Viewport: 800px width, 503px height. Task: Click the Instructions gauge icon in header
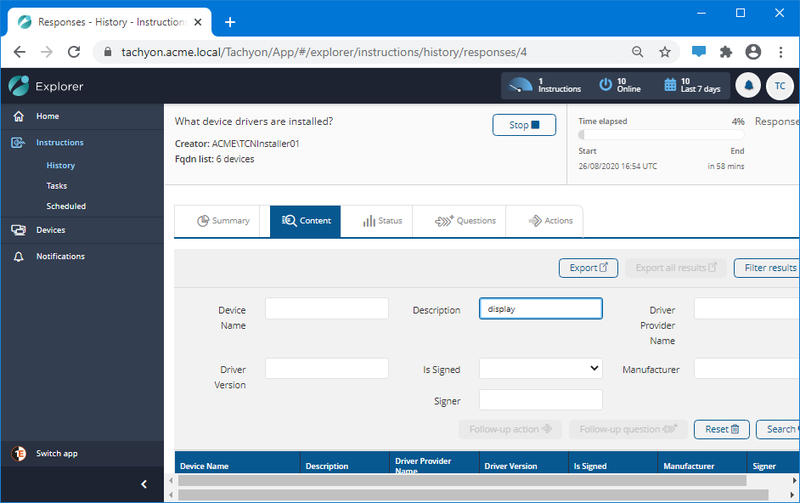(x=520, y=85)
